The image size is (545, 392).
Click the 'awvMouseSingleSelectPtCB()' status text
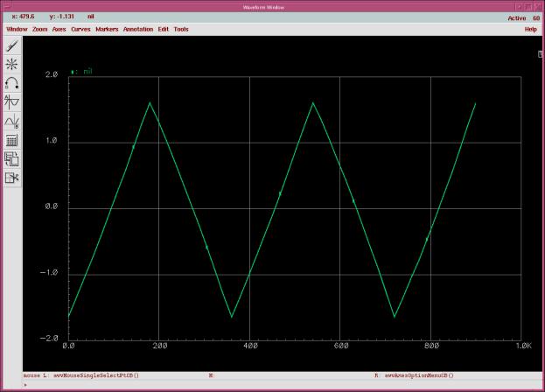(x=96, y=375)
